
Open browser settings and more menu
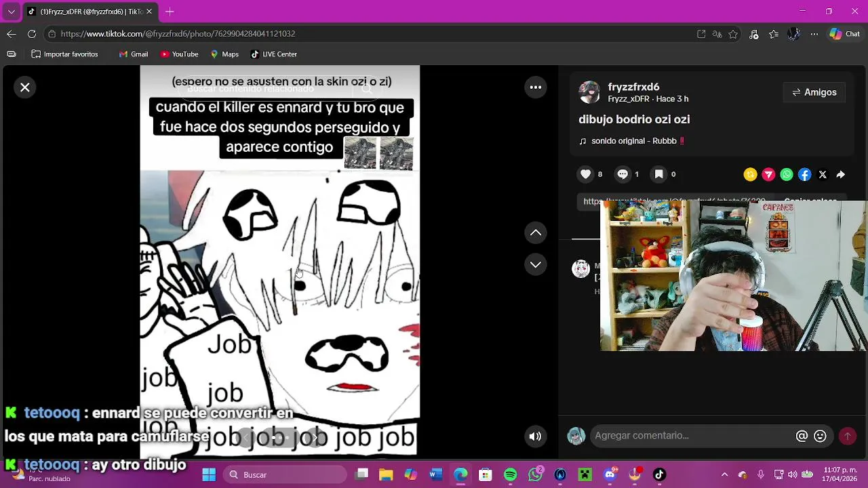814,34
